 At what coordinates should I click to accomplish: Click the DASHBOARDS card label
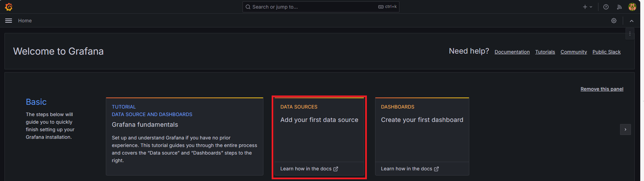pyautogui.click(x=398, y=107)
